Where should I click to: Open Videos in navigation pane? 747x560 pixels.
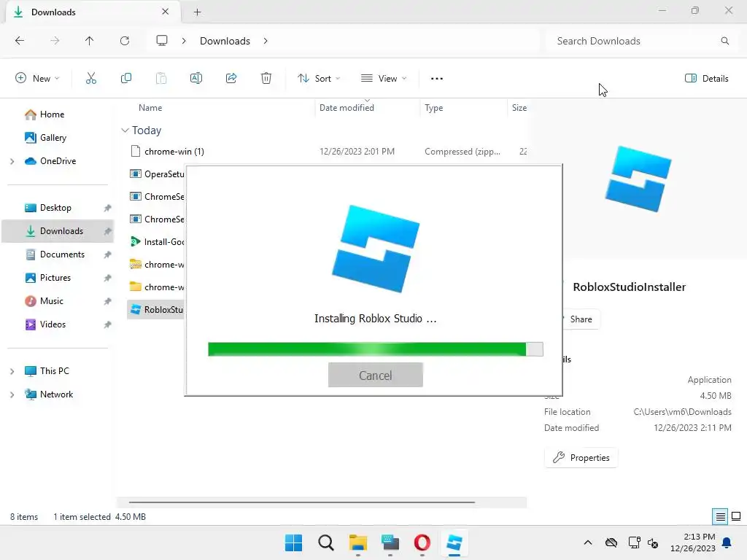53,324
